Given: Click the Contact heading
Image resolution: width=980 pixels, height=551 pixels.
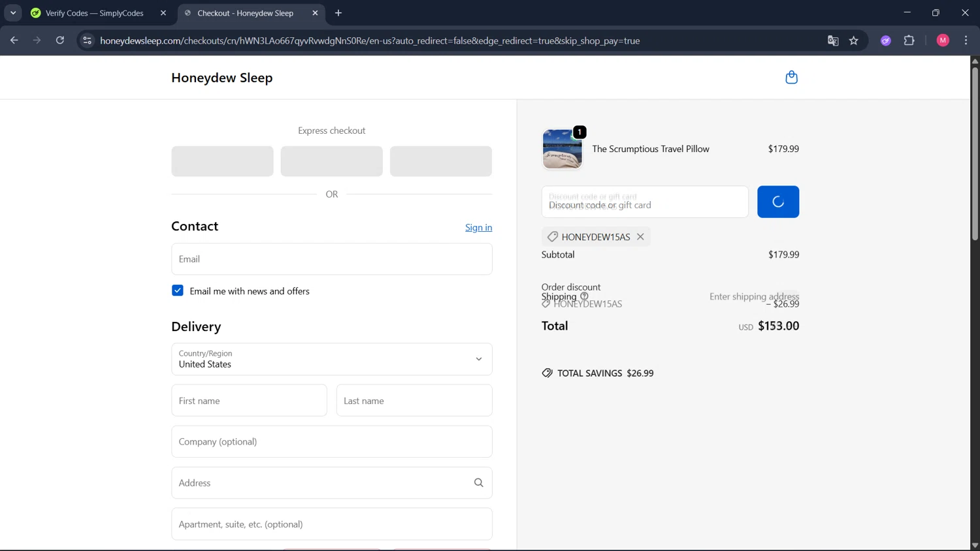Looking at the screenshot, I should point(195,226).
